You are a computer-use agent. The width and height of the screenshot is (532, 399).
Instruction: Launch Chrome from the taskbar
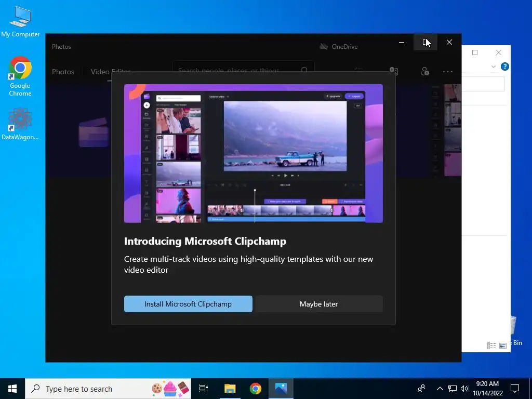(x=256, y=389)
